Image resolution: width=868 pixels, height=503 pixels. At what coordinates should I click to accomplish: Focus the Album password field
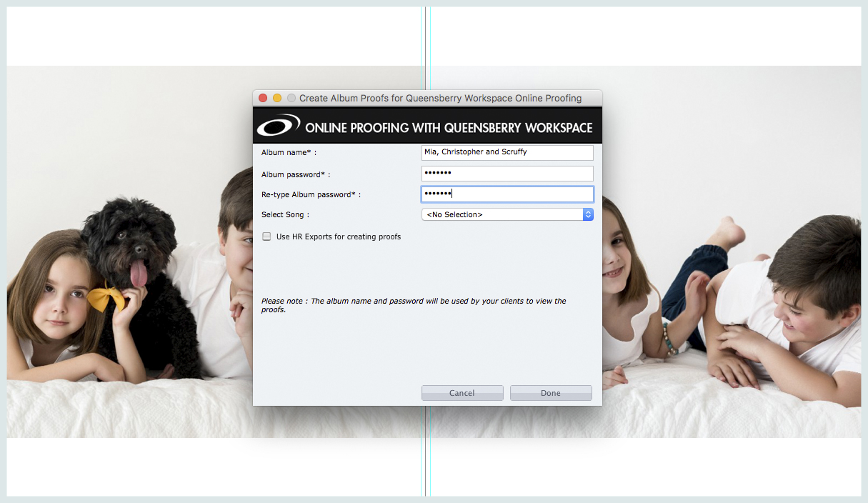pyautogui.click(x=507, y=174)
